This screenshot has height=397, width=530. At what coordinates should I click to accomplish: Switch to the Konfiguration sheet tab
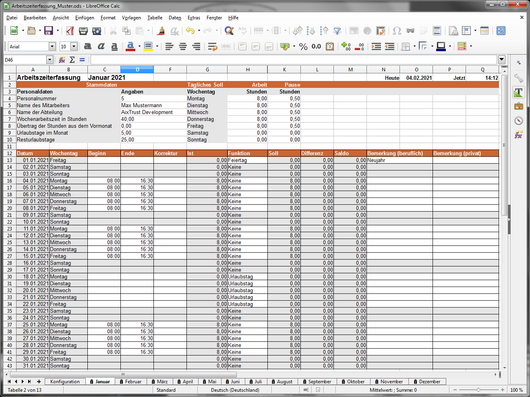(x=65, y=381)
